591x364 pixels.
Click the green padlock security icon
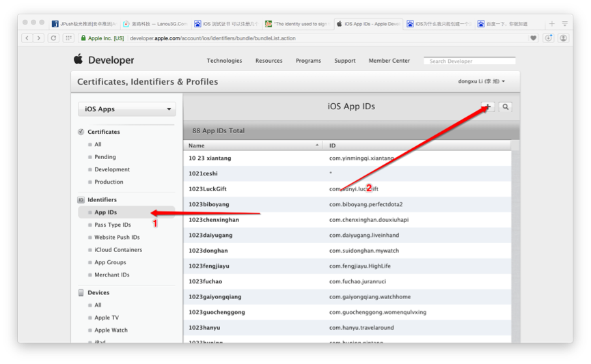[83, 38]
